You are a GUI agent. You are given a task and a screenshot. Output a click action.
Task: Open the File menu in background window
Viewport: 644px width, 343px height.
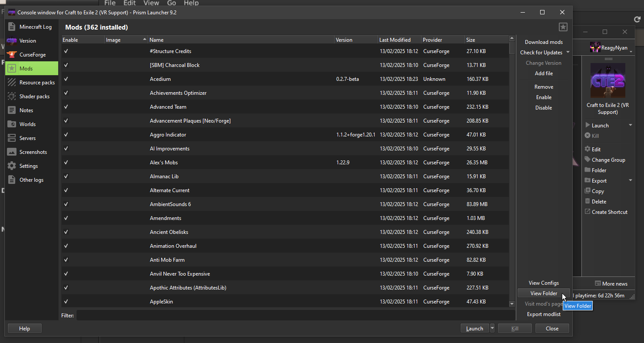tap(110, 3)
